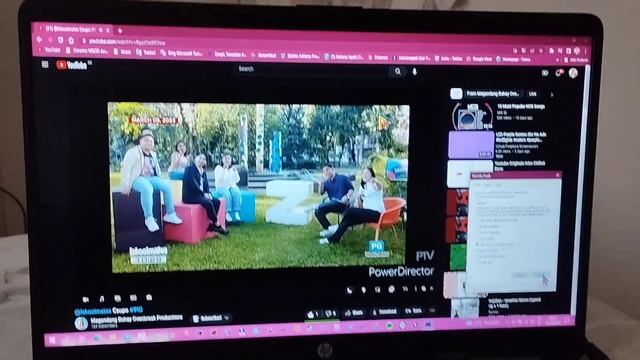Image resolution: width=640 pixels, height=360 pixels.
Task: Close the small popup dialog window
Action: [558, 175]
